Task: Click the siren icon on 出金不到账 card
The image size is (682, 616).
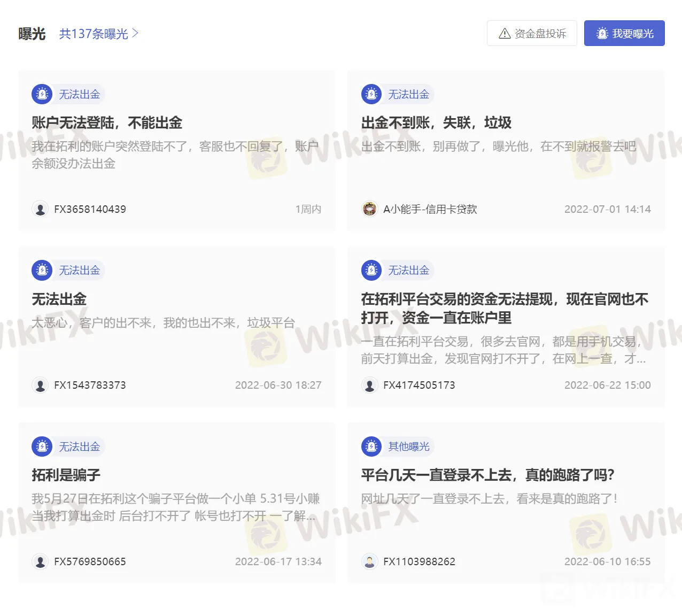Action: (x=371, y=94)
